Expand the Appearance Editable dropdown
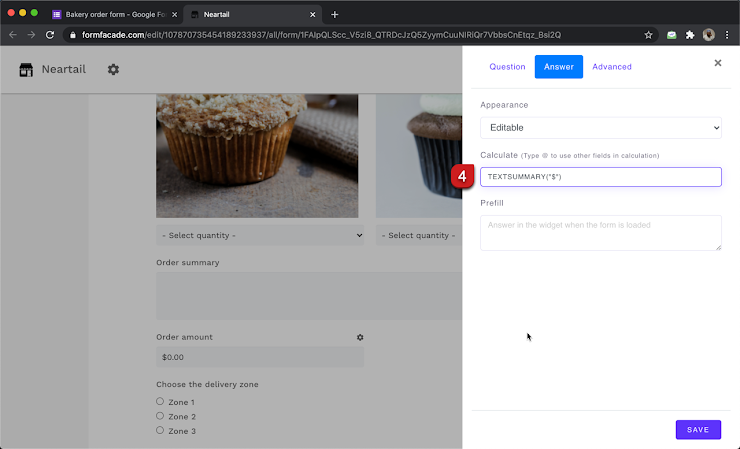 pos(600,128)
